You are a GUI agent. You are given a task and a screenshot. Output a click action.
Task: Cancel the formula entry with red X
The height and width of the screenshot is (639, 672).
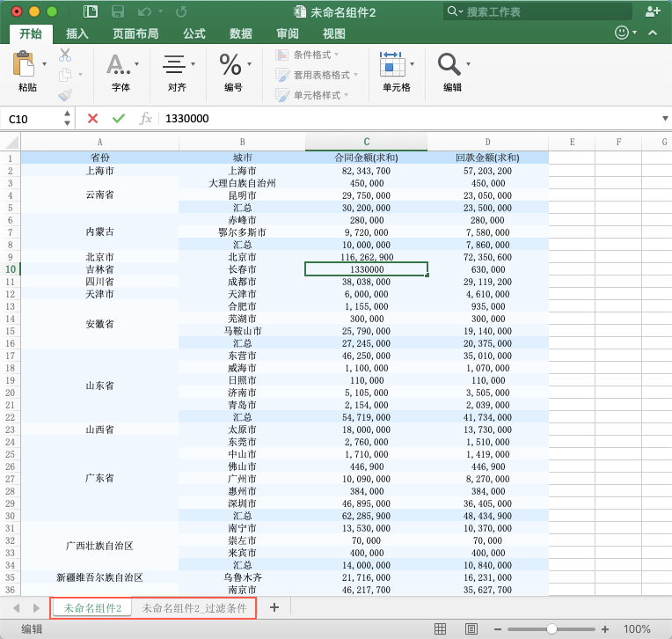[x=92, y=118]
